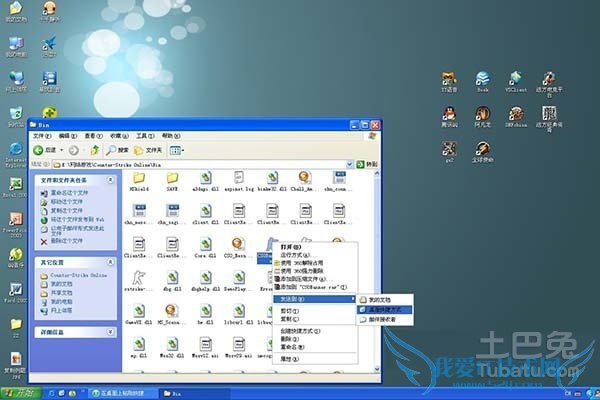Collapse the File and Folder Tasks panel

pos(110,180)
